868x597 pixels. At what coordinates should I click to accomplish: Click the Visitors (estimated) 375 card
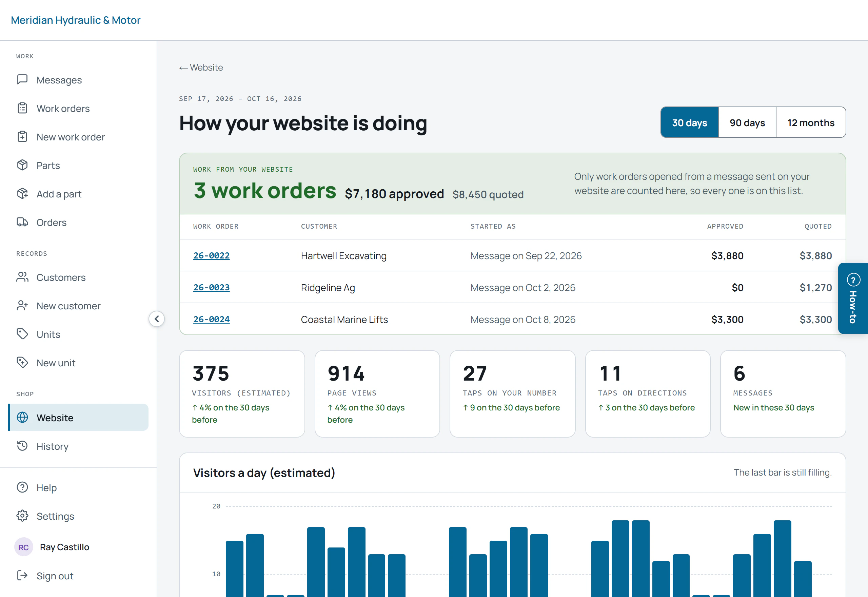click(242, 393)
